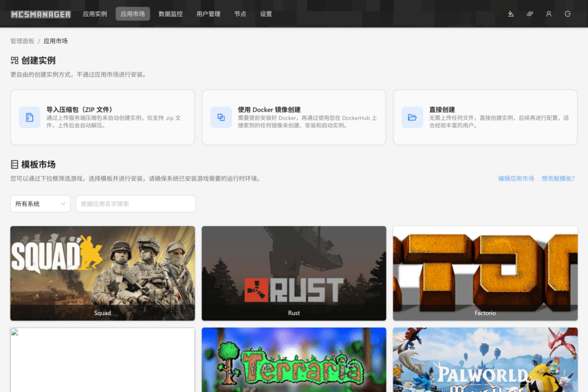Select the Factorio template thumbnail
Screen dimensions: 588x392
coord(485,273)
